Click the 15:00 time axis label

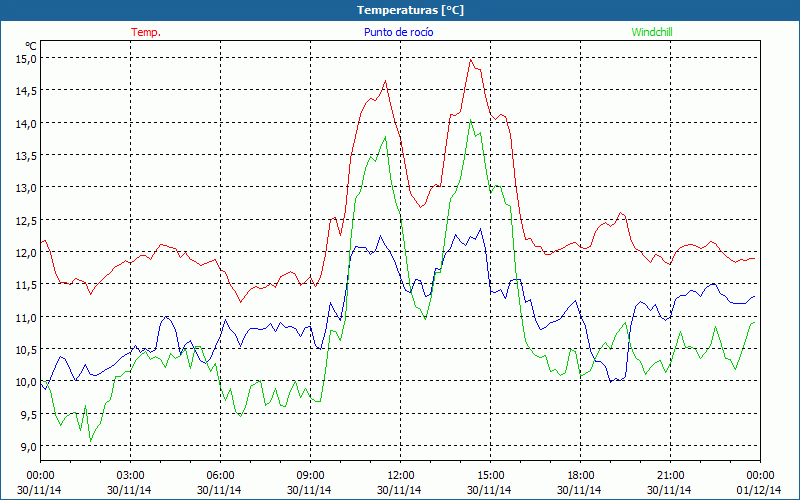click(x=491, y=476)
